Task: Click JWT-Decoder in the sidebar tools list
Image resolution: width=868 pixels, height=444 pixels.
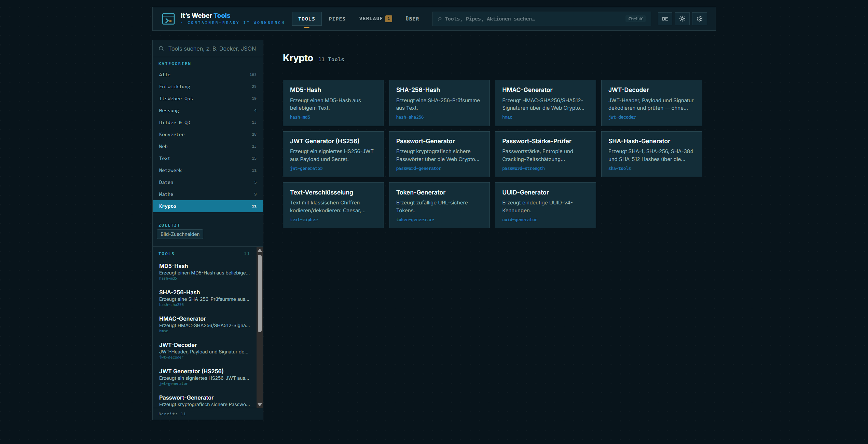Action: click(205, 351)
